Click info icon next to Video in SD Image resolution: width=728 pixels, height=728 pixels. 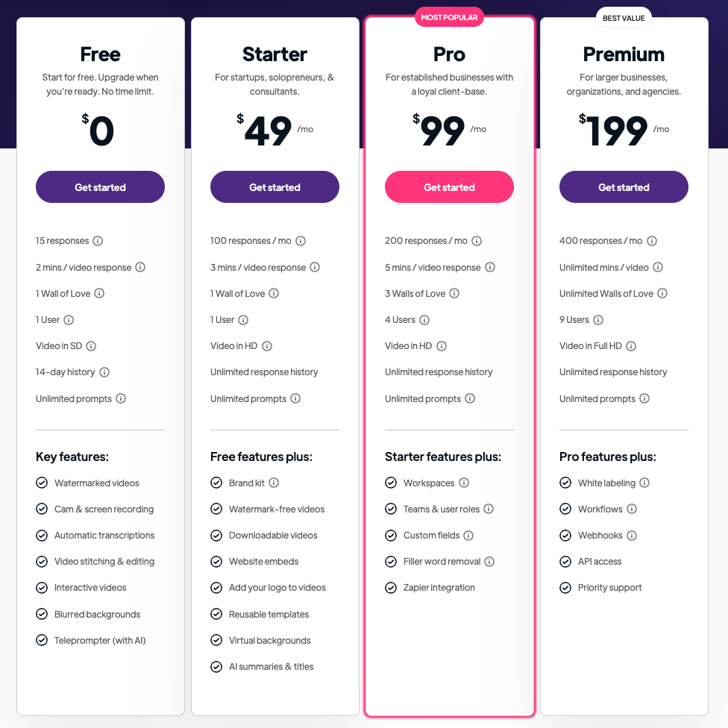point(91,346)
